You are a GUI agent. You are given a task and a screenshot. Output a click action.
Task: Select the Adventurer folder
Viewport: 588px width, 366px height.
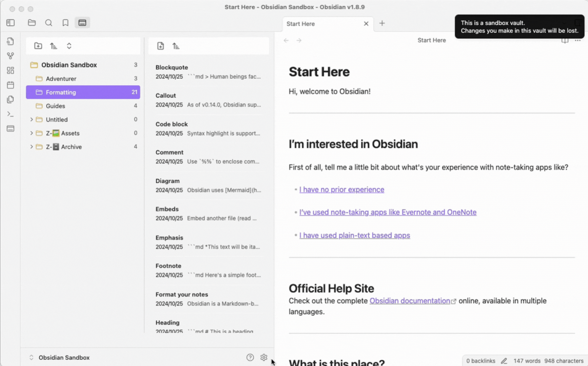[83, 79]
